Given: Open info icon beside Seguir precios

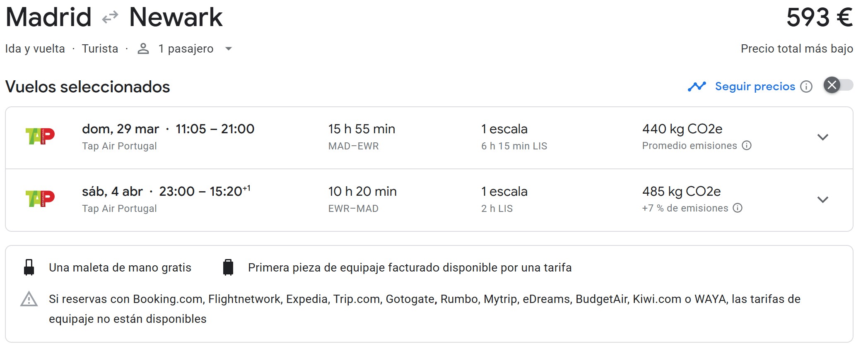Looking at the screenshot, I should [806, 86].
